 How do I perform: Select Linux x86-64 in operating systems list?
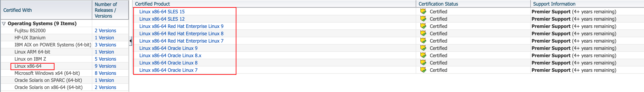(x=28, y=66)
